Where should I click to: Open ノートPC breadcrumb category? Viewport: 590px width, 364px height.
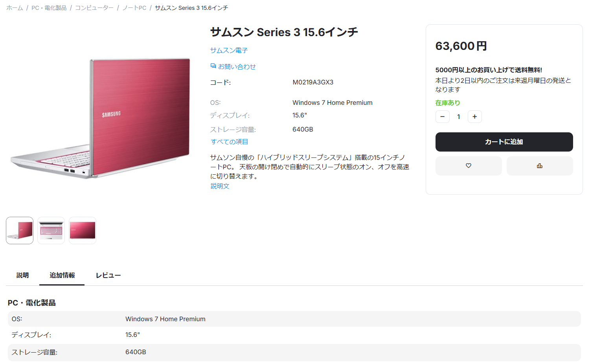tap(134, 8)
